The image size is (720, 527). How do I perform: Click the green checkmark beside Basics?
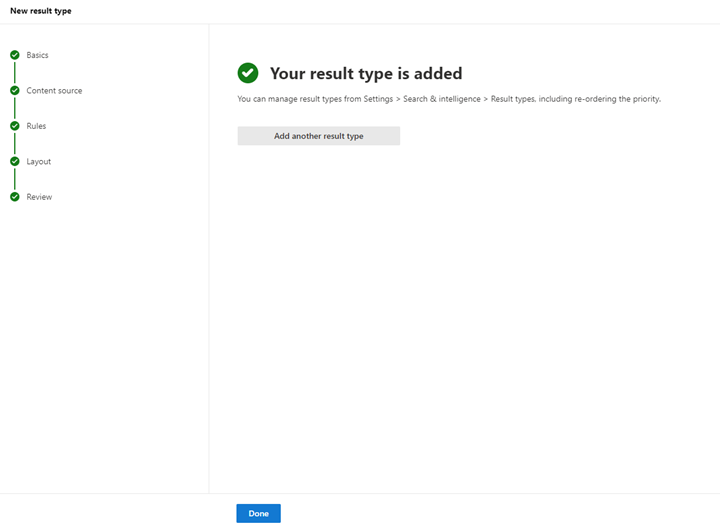15,55
